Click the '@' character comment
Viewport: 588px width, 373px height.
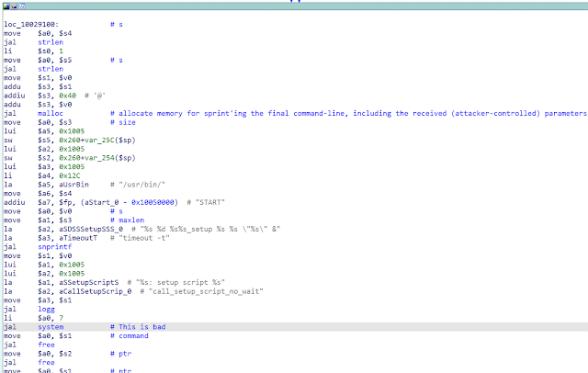[x=96, y=96]
